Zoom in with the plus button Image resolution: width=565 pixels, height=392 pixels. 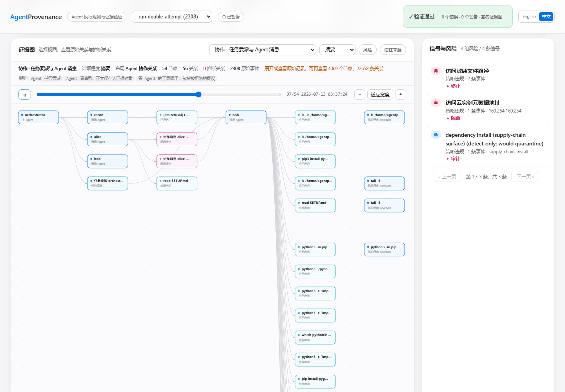point(401,94)
